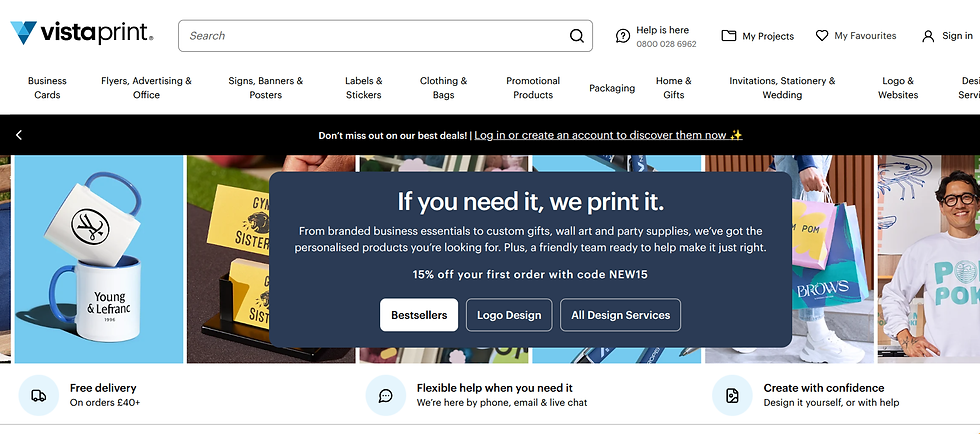Click the Free delivery heading
980x434 pixels.
click(103, 388)
